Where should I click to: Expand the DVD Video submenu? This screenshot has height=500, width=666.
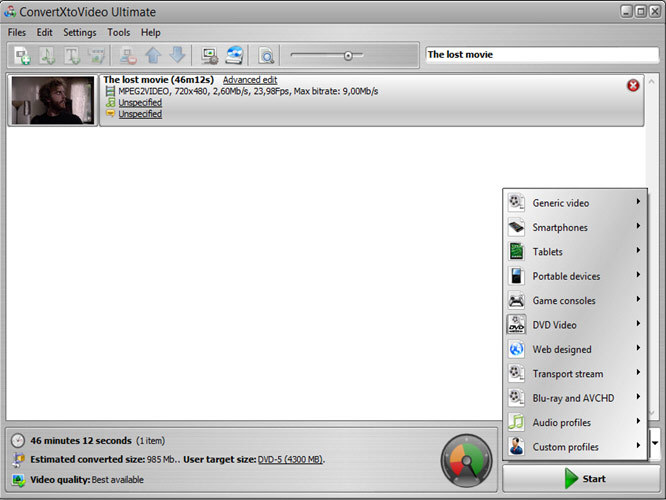click(575, 325)
